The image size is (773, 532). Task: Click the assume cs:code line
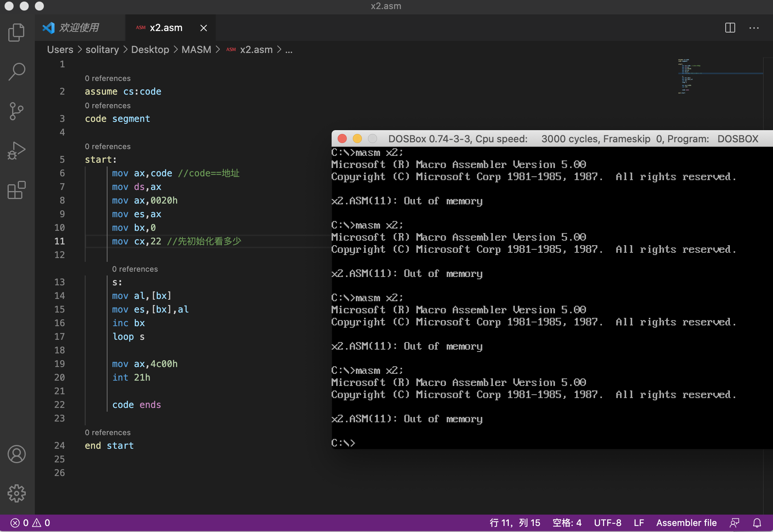[123, 92]
